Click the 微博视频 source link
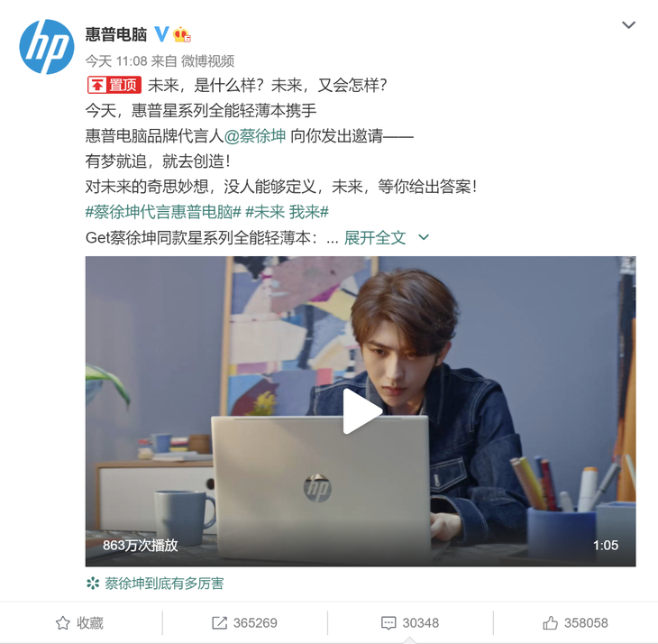The width and height of the screenshot is (658, 644). pyautogui.click(x=207, y=61)
